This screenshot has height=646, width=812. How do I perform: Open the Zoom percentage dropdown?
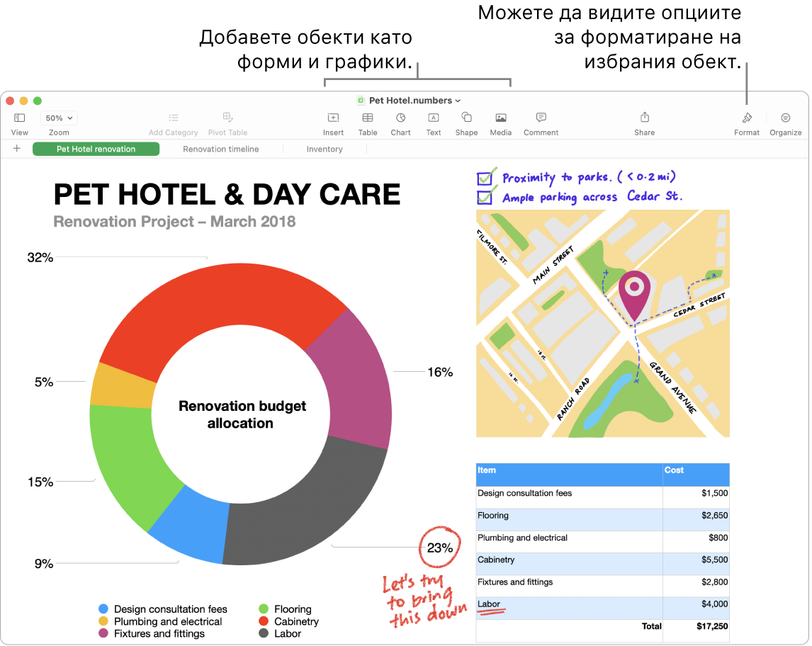point(58,118)
